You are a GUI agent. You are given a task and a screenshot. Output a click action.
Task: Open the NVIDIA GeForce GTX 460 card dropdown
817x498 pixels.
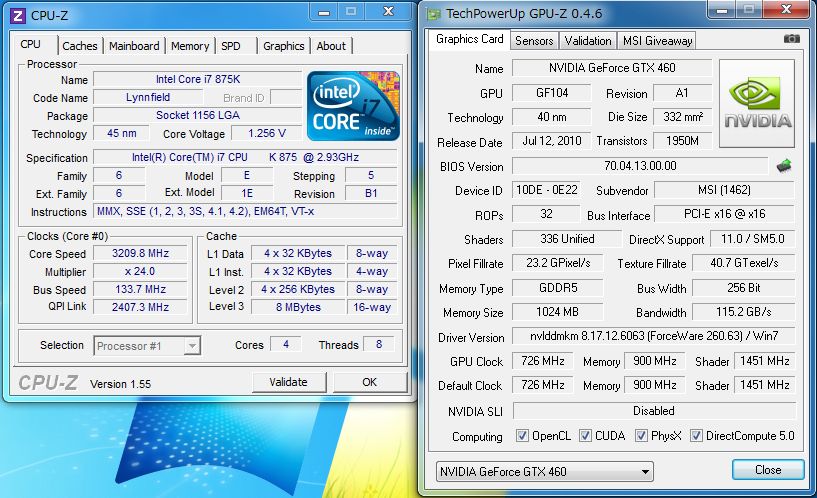pos(544,472)
